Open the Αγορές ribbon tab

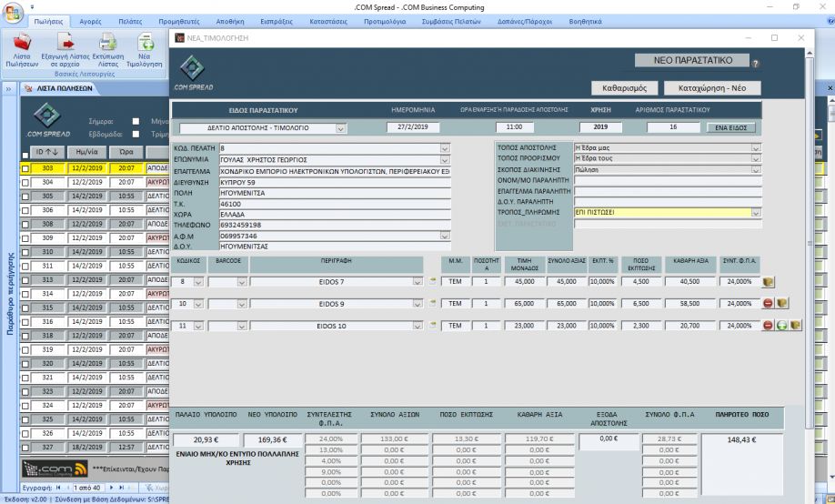coord(91,21)
